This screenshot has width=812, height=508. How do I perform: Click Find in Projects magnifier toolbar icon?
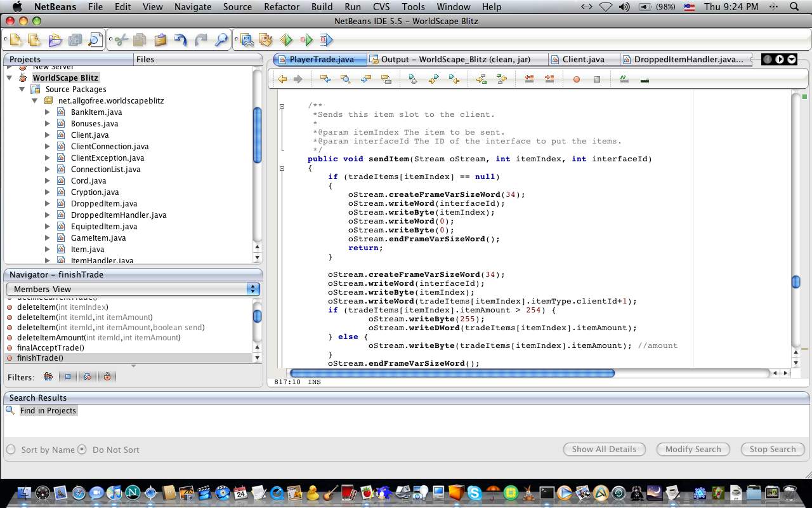coord(221,40)
